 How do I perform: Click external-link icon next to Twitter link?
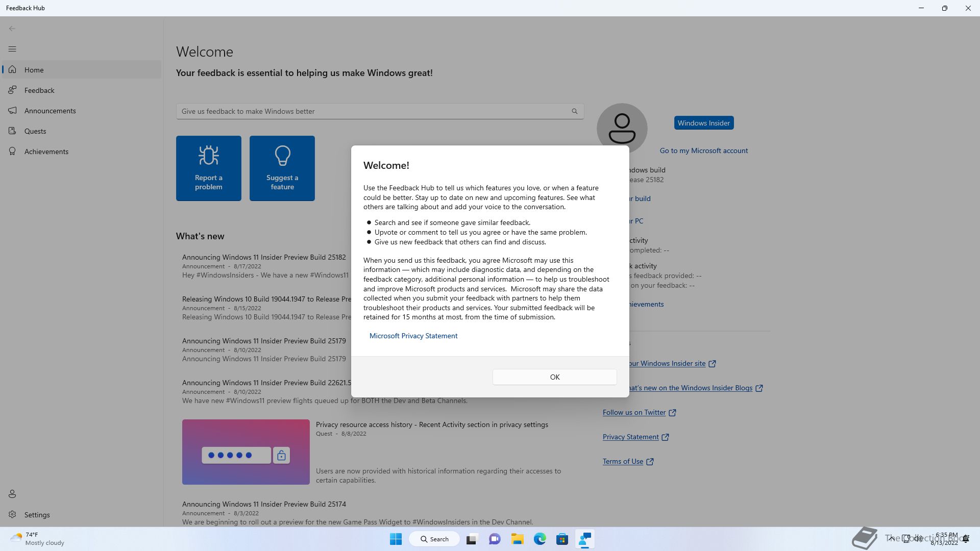tap(672, 413)
